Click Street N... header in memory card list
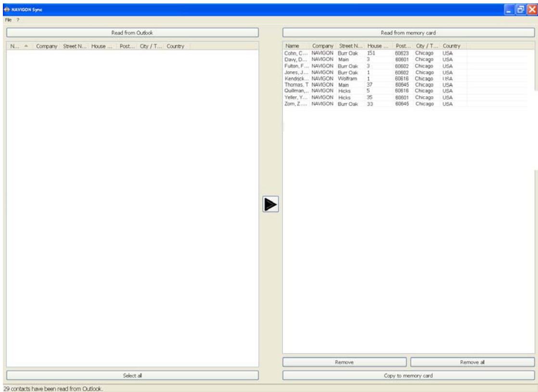The height and width of the screenshot is (392, 538). click(351, 46)
